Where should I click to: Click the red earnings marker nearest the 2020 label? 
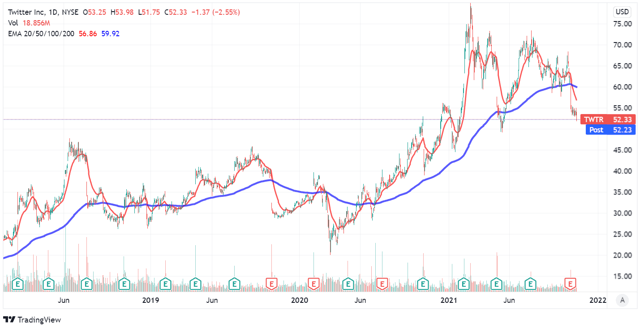click(x=314, y=283)
